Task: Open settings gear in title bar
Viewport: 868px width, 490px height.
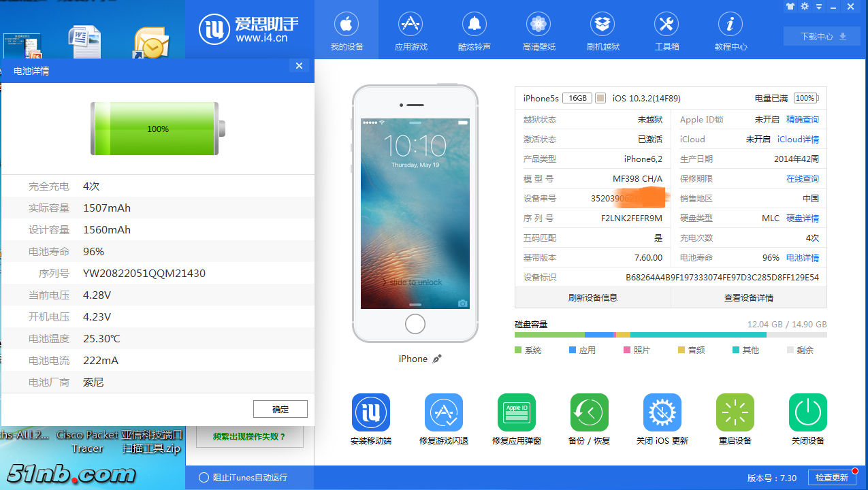Action: coord(805,7)
